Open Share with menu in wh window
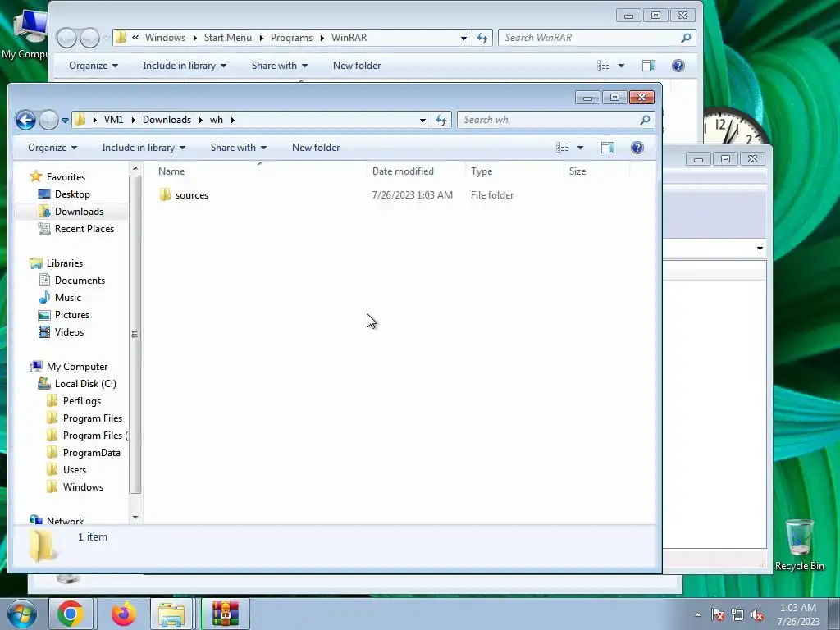Viewport: 840px width, 630px height. (x=239, y=148)
